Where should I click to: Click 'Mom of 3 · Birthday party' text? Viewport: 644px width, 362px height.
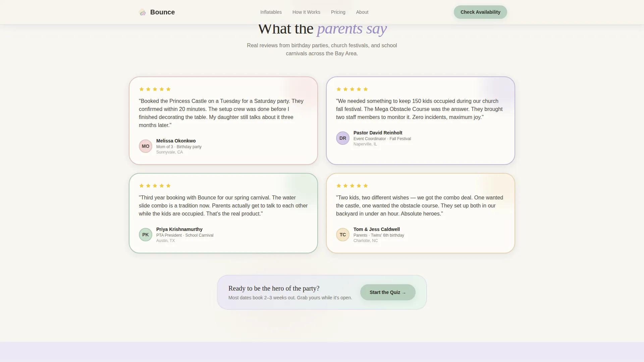point(179,147)
